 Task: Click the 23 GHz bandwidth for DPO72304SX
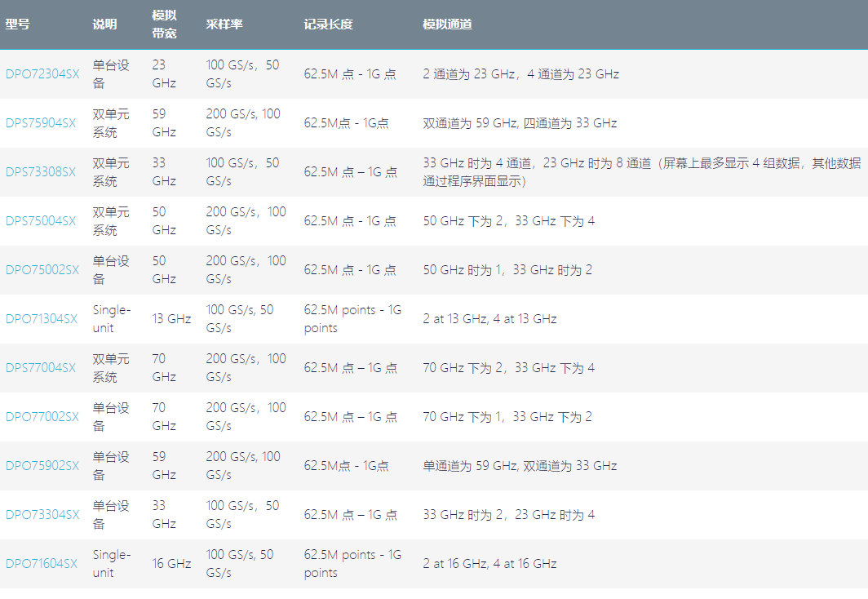(165, 74)
